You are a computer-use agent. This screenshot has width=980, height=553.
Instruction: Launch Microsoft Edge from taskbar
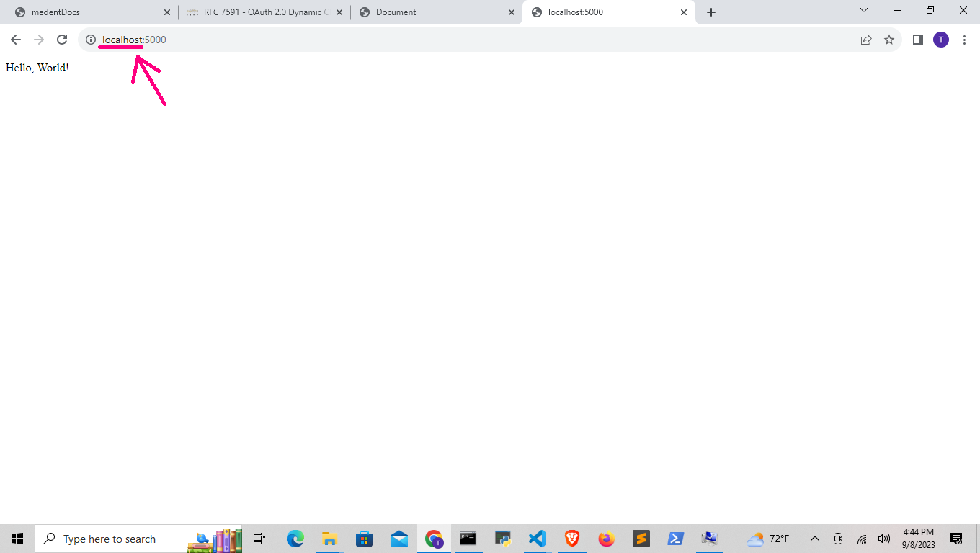click(295, 539)
